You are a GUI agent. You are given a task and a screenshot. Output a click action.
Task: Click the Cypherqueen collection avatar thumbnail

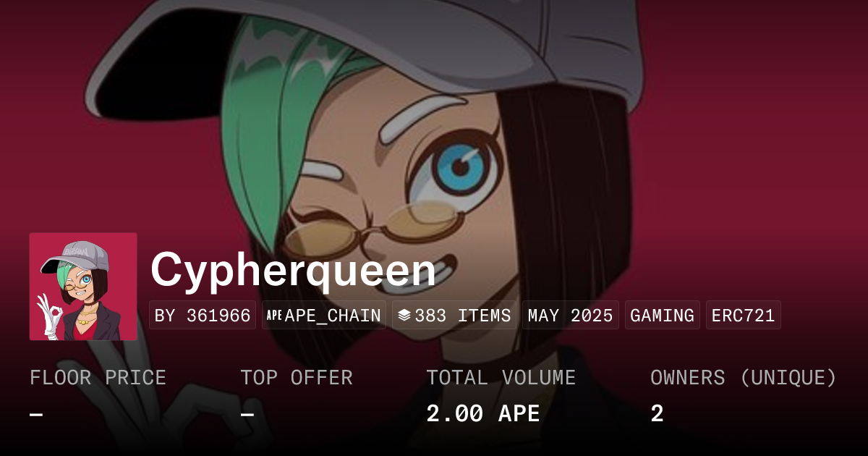pos(83,287)
